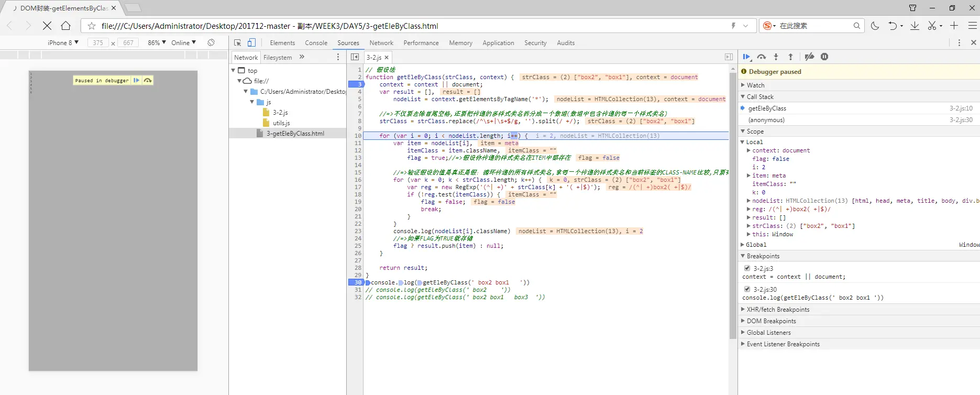Uncheck the 3-2.js:30 breakpoint checkbox

pos(747,289)
